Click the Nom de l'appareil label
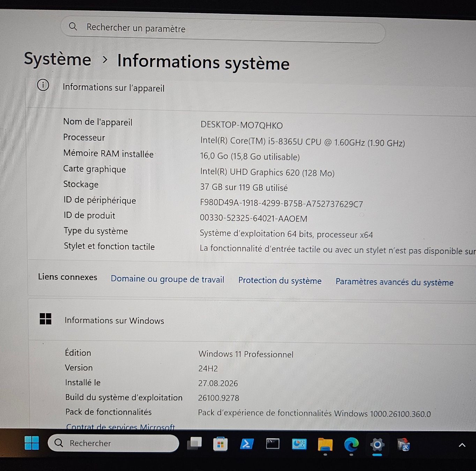The width and height of the screenshot is (476, 471). [x=98, y=122]
